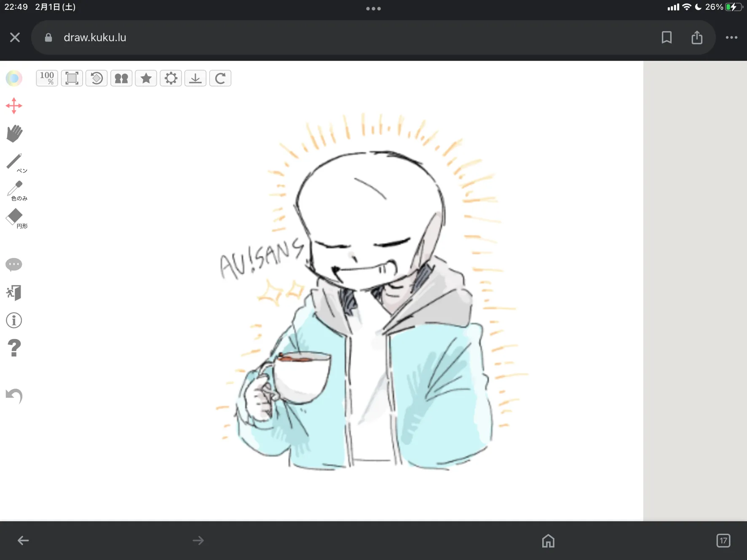Screen dimensions: 747x560
Task: Click the exit room door icon
Action: (14, 292)
